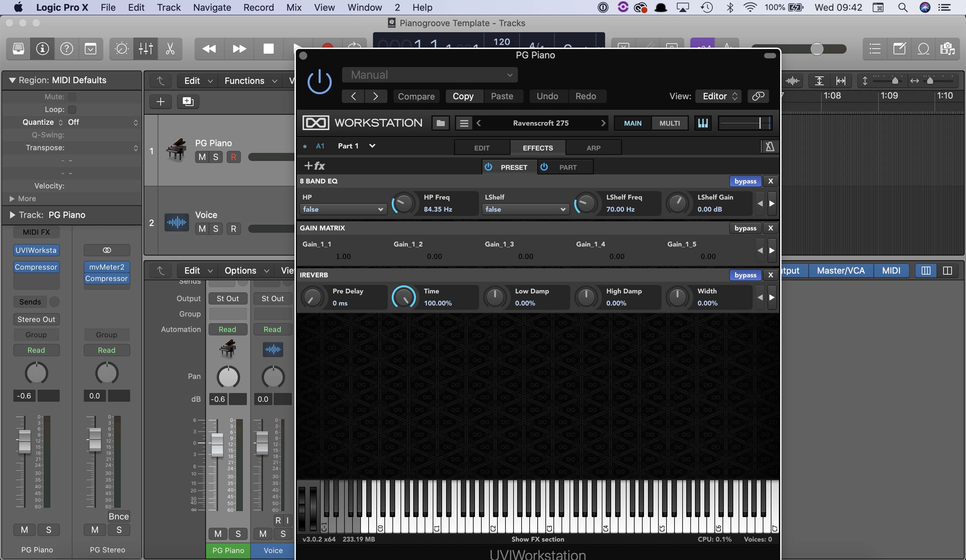This screenshot has height=560, width=966.
Task: Click the Compare button
Action: [x=416, y=96]
